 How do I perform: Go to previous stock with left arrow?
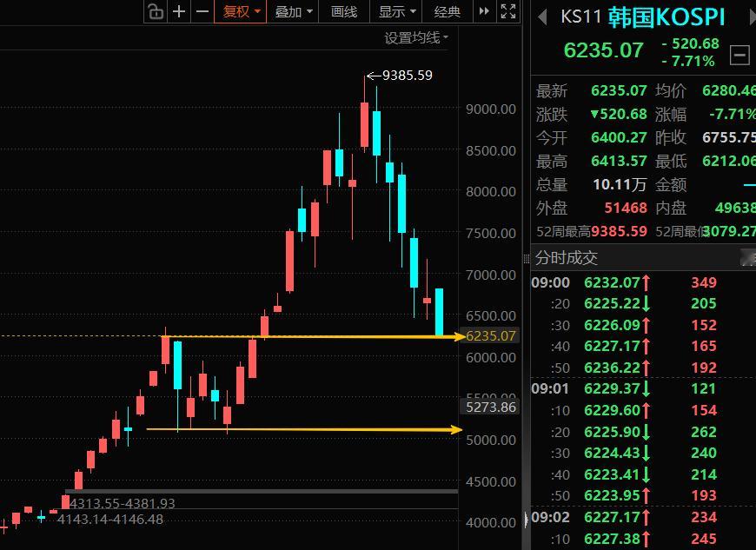click(542, 17)
